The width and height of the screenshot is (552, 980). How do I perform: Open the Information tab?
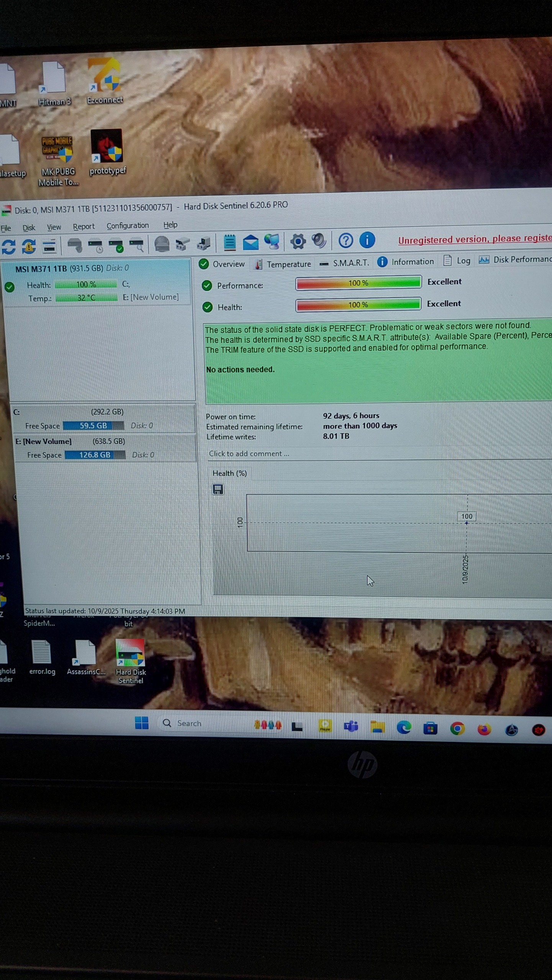click(406, 262)
